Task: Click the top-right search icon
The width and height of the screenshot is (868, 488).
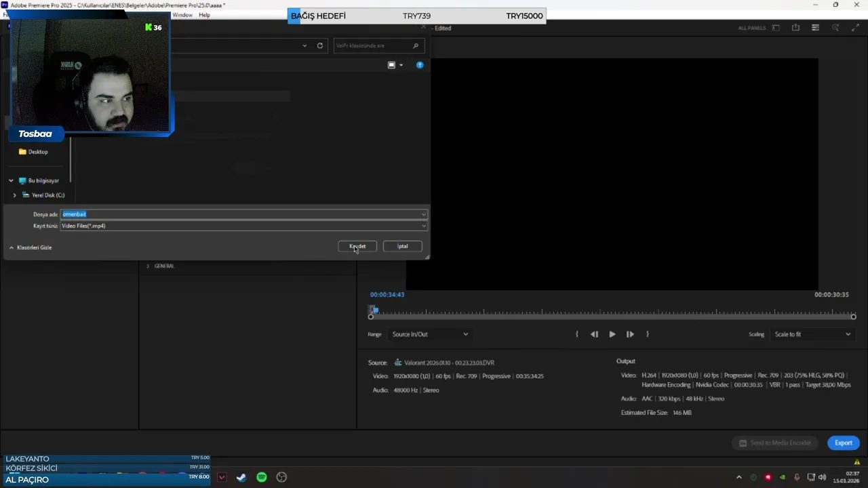Action: 835,28
